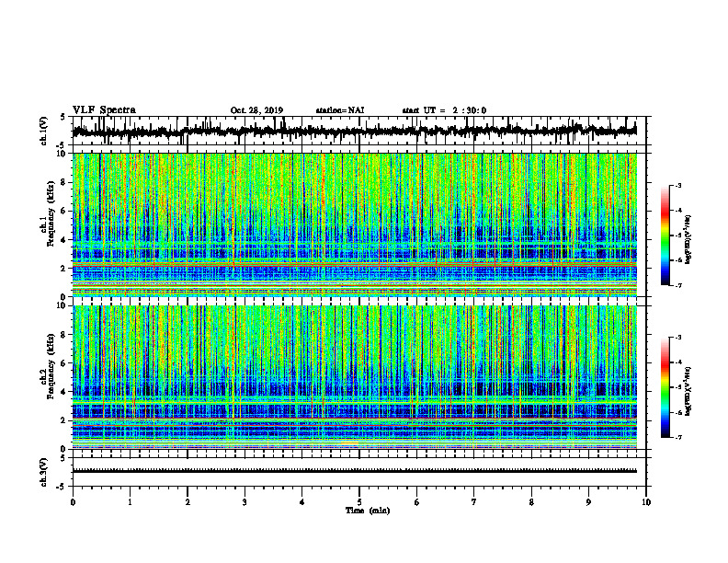The width and height of the screenshot is (728, 563).
Task: Click time axis tick label "10"
Action: pyautogui.click(x=646, y=502)
